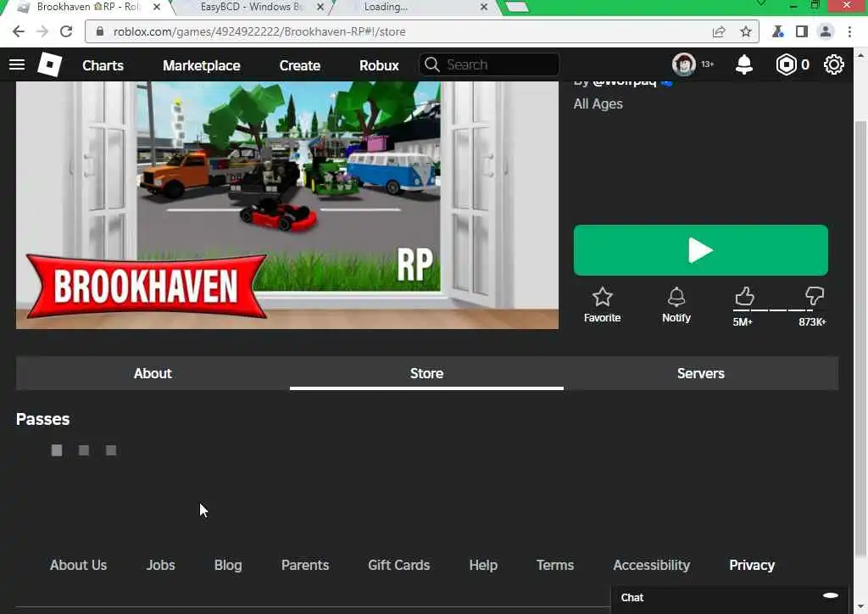Open Create in top navigation
Viewport: 868px width, 614px height.
coord(299,65)
